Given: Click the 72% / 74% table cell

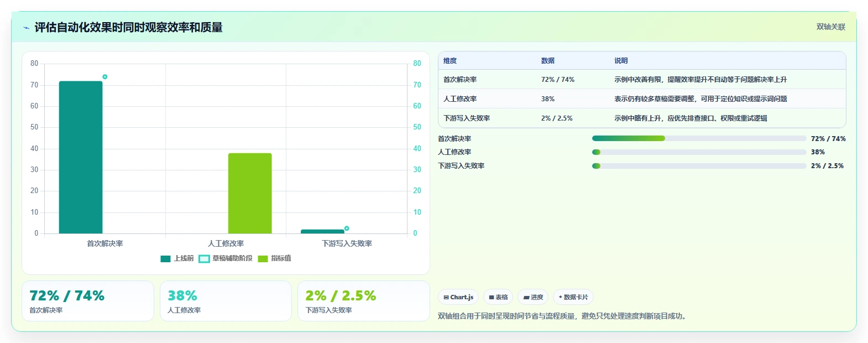Looking at the screenshot, I should pos(558,80).
